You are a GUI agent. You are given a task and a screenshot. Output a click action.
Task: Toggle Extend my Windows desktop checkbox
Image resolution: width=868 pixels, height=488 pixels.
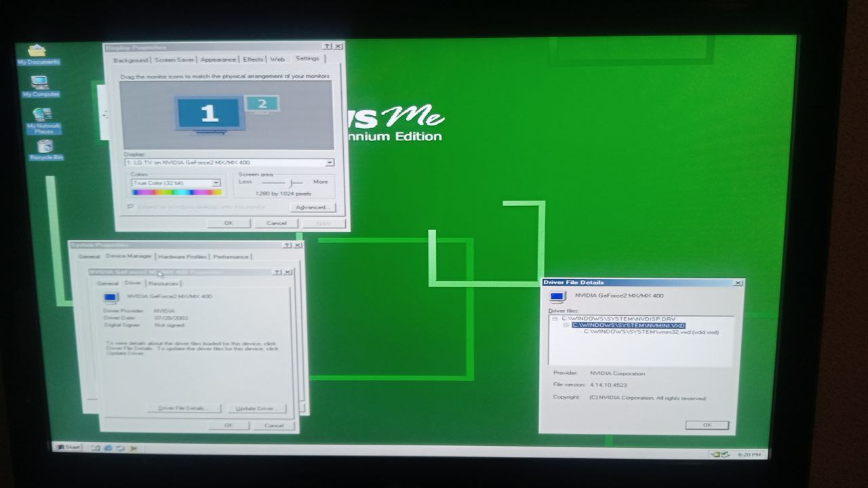[x=130, y=207]
